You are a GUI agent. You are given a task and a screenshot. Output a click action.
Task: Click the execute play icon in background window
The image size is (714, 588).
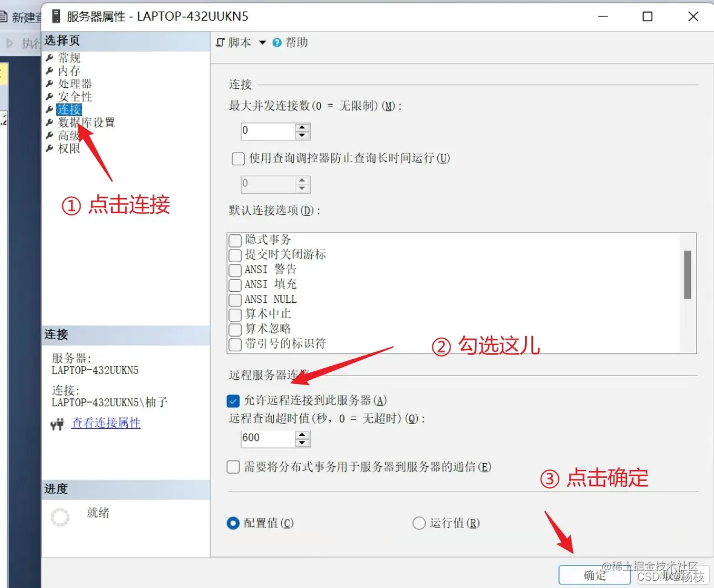(10, 43)
